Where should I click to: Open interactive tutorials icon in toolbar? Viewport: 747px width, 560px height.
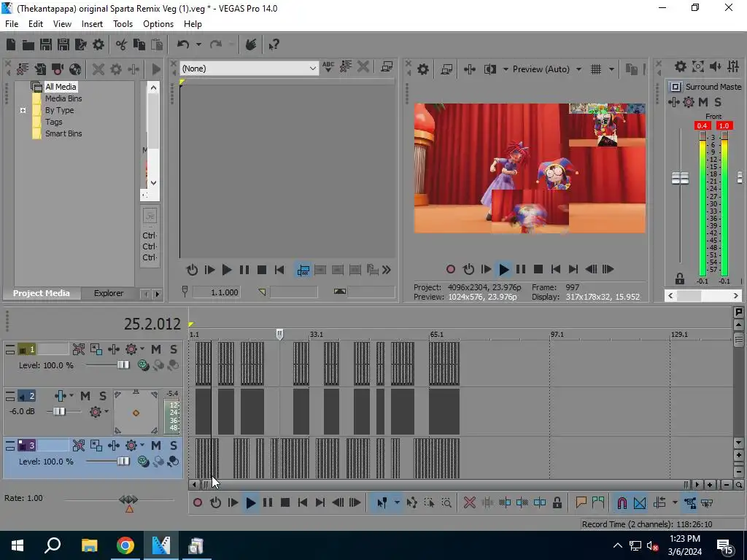(x=251, y=44)
